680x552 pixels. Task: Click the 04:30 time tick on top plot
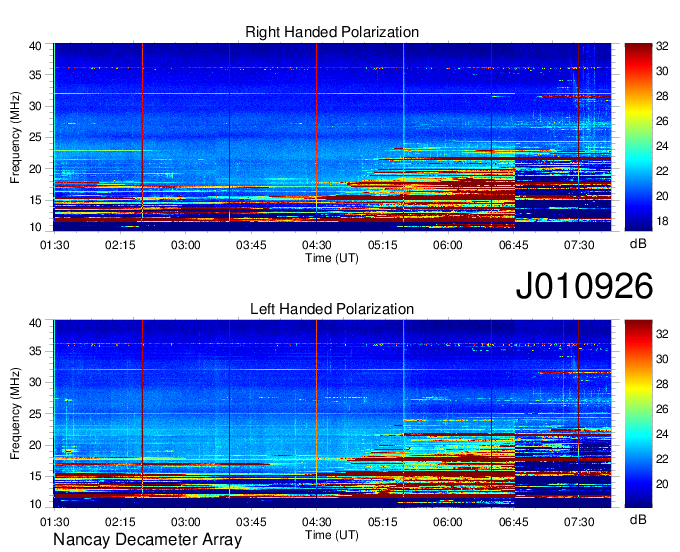coord(317,245)
